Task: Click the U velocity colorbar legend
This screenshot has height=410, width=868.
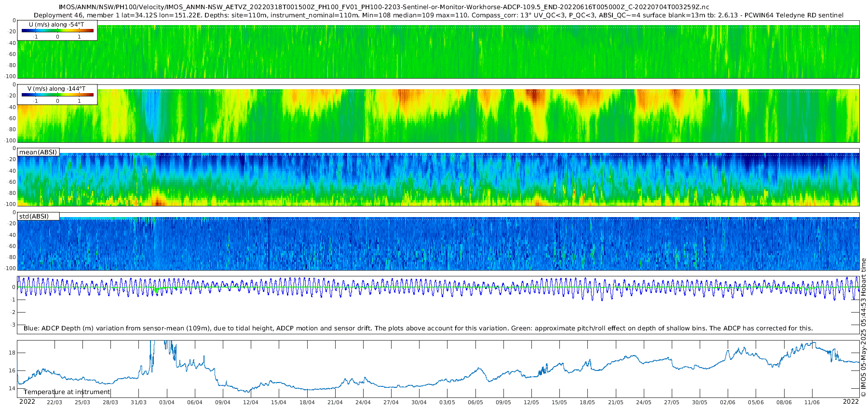Action: pyautogui.click(x=57, y=30)
